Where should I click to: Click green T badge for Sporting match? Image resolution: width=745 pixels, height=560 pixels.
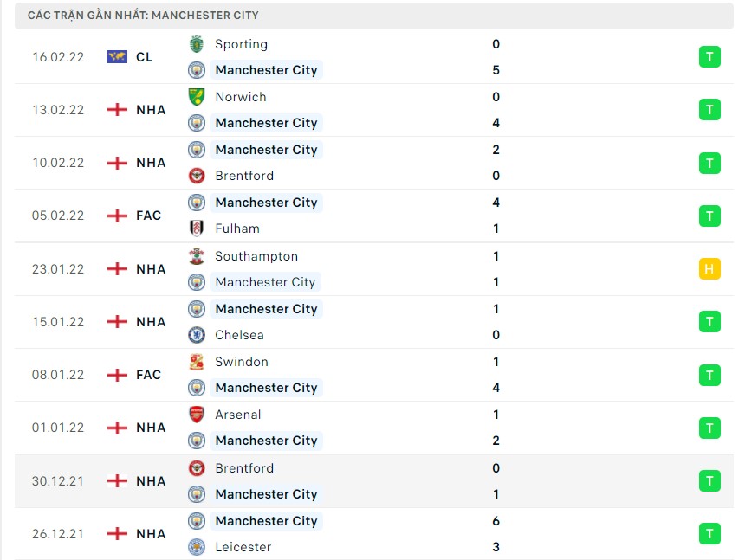coord(709,57)
